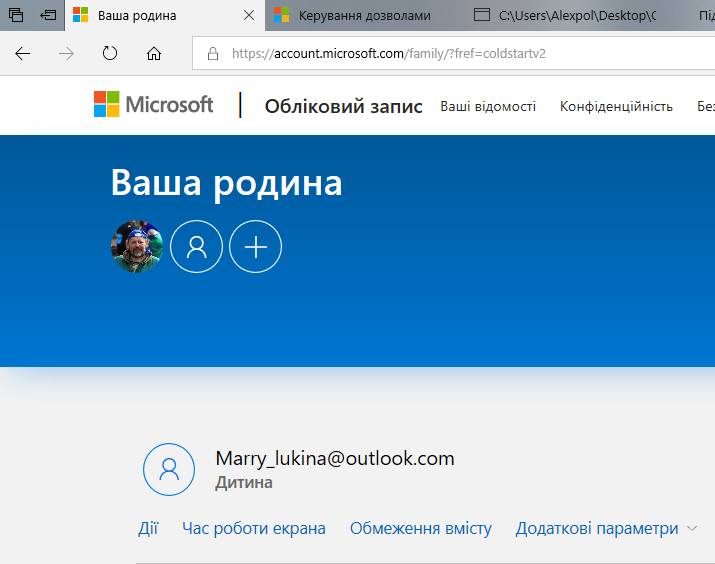Screen dimensions: 715x564
Task: Go to the Home page icon
Action: click(x=154, y=54)
